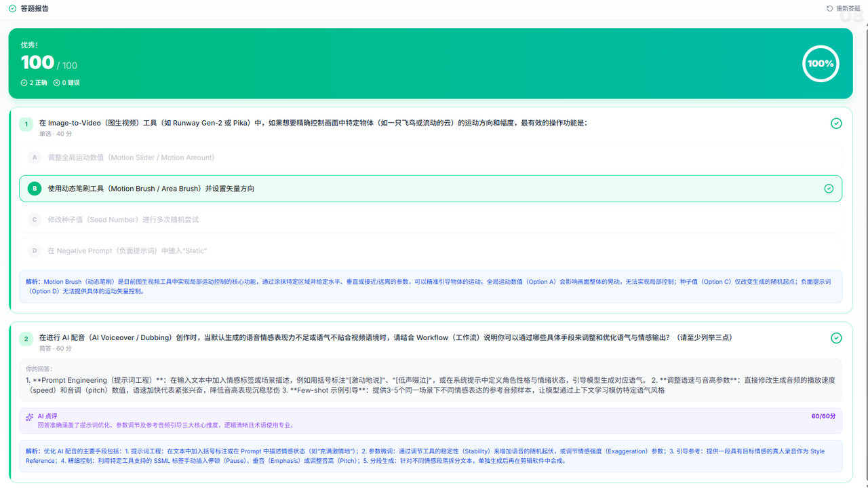Click the question 2 解析 explanation panel
The image size is (868, 488).
point(430,455)
